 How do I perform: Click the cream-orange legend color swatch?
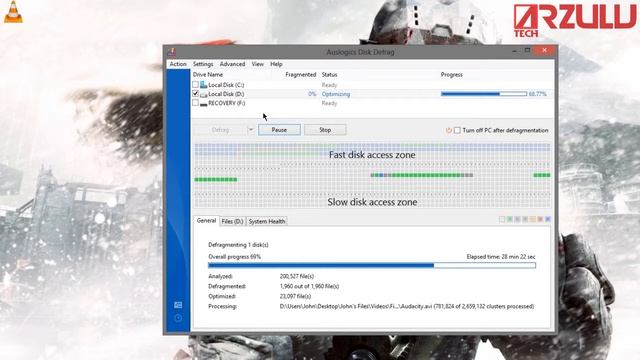[x=533, y=220]
